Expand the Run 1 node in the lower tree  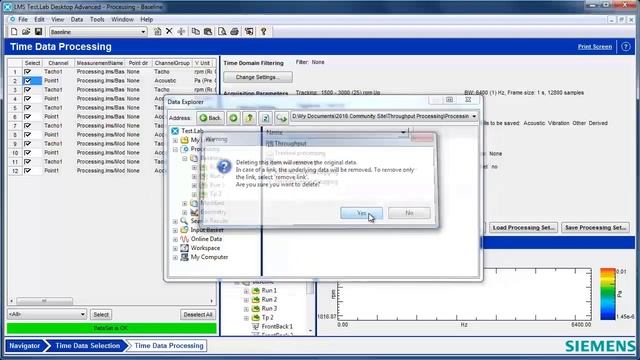click(x=246, y=291)
